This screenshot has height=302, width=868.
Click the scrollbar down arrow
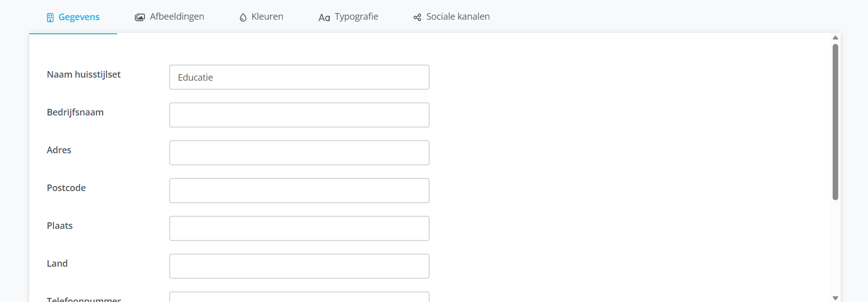(x=835, y=297)
